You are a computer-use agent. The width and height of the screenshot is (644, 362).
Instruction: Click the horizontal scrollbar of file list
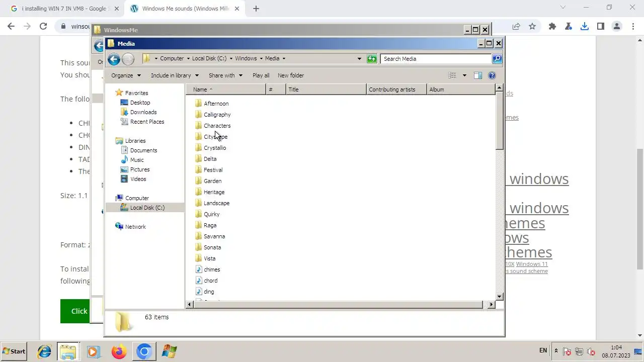[x=339, y=304]
